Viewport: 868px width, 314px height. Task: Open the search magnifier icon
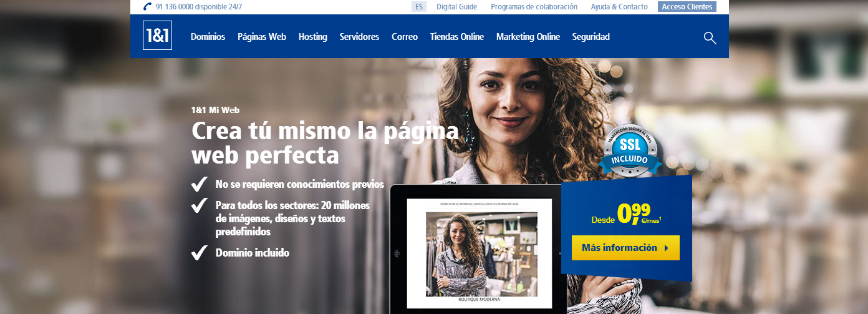(x=710, y=37)
